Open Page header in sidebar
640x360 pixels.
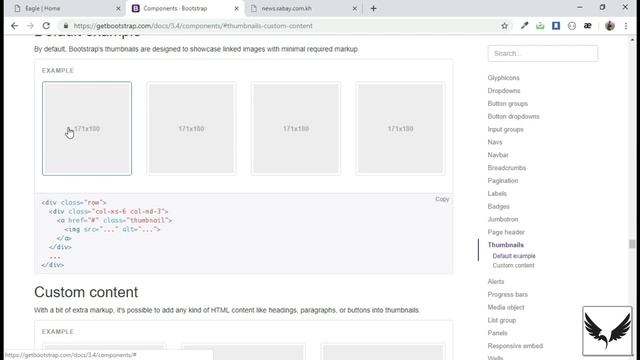click(x=506, y=232)
